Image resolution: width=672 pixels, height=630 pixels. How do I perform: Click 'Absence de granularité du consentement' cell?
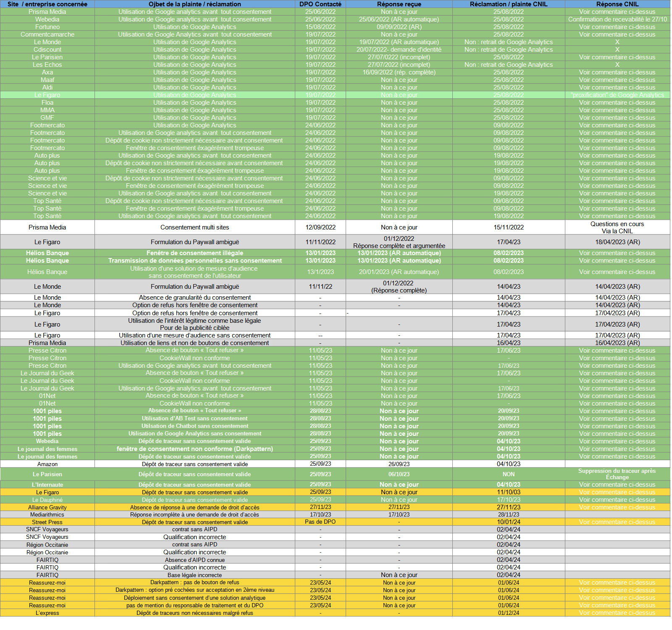pos(195,298)
